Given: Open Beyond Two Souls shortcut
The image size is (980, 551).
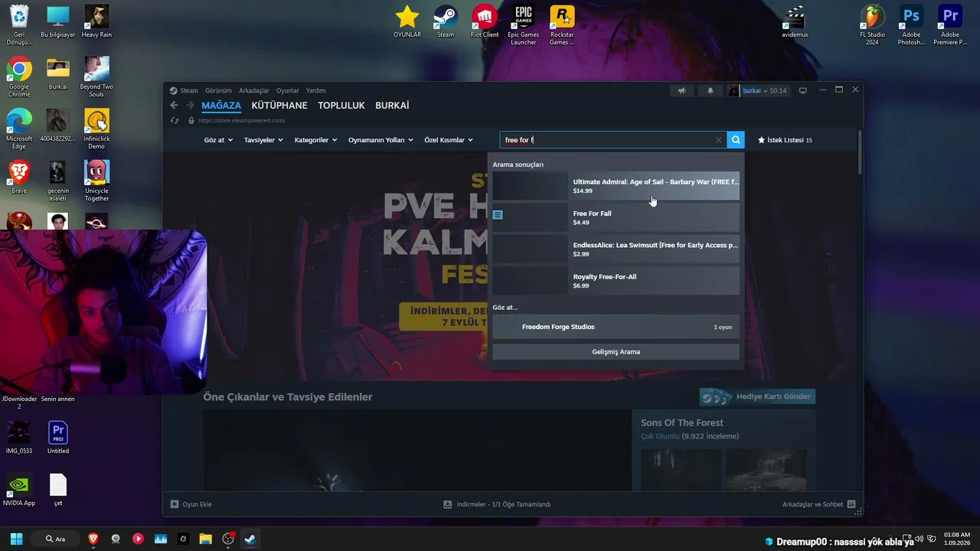Looking at the screenshot, I should (x=96, y=77).
